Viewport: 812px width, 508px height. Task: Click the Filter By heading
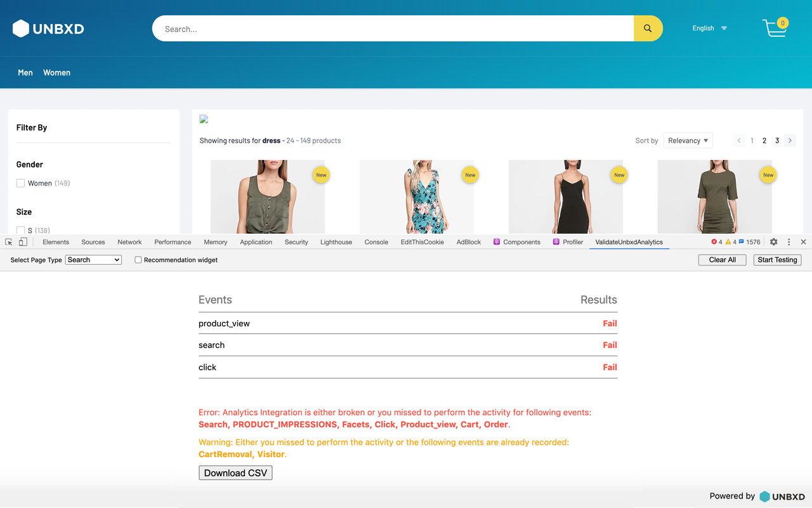[x=32, y=128]
